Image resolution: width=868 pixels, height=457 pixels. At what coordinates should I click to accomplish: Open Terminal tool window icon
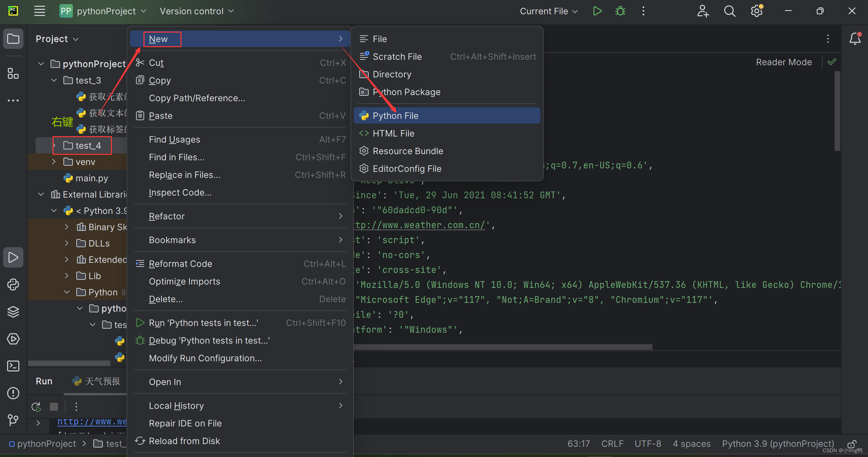tap(13, 366)
